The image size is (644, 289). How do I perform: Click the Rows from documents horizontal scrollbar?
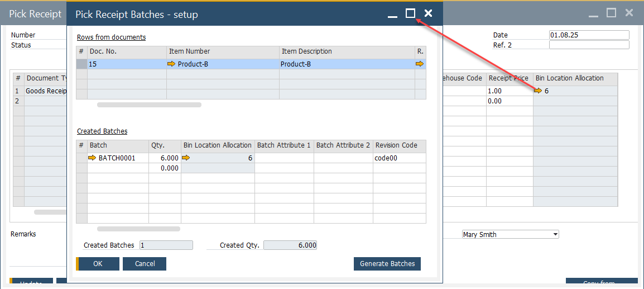149,105
